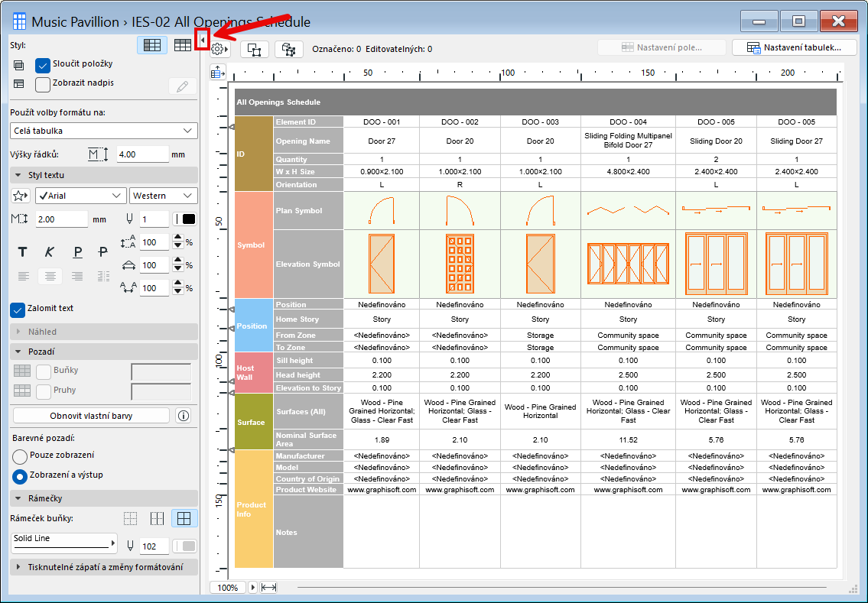Toggle italic text style (K icon)
Screen dimensions: 868x603
50,252
